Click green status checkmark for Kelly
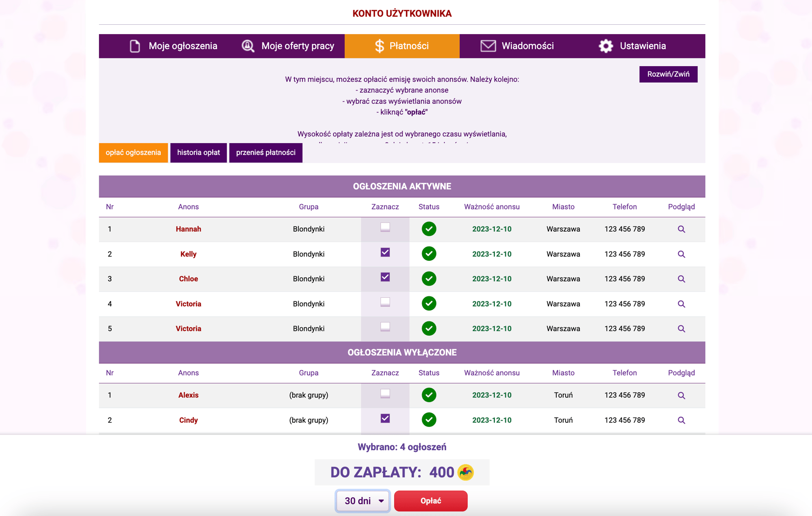Image resolution: width=812 pixels, height=516 pixels. [429, 254]
